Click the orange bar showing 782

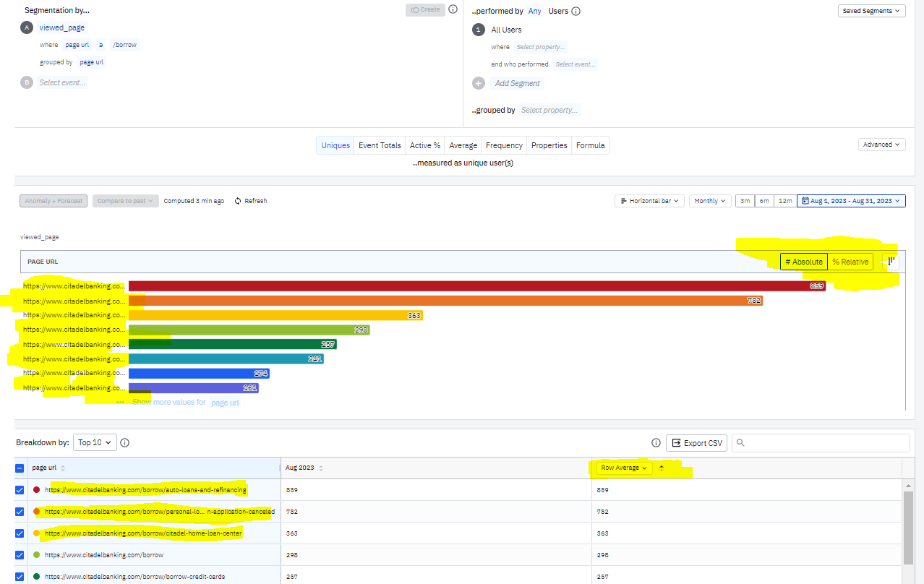click(445, 301)
